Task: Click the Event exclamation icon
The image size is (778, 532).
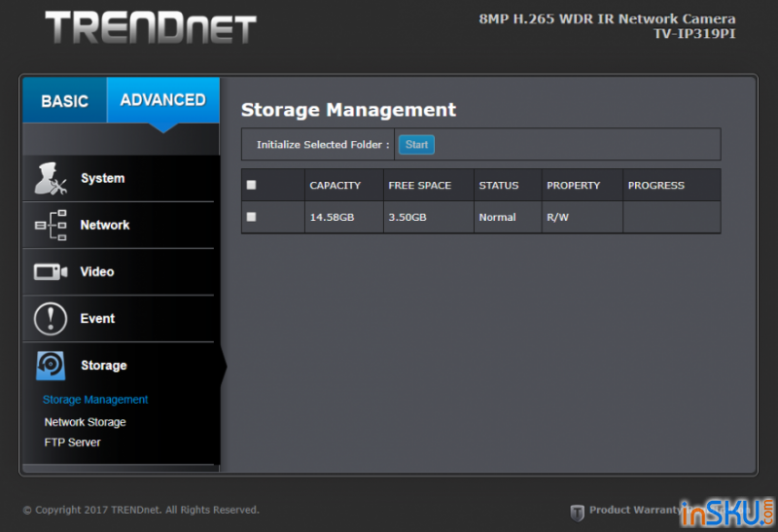Action: [x=51, y=318]
